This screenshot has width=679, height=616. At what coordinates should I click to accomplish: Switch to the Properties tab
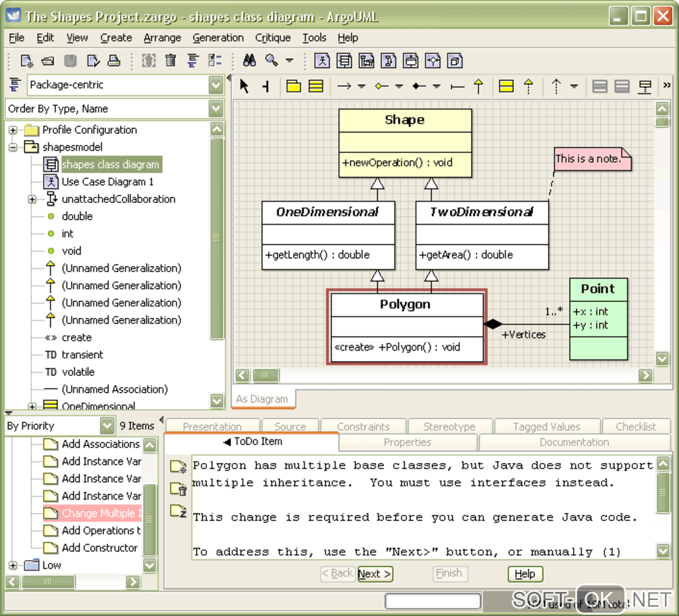(407, 442)
